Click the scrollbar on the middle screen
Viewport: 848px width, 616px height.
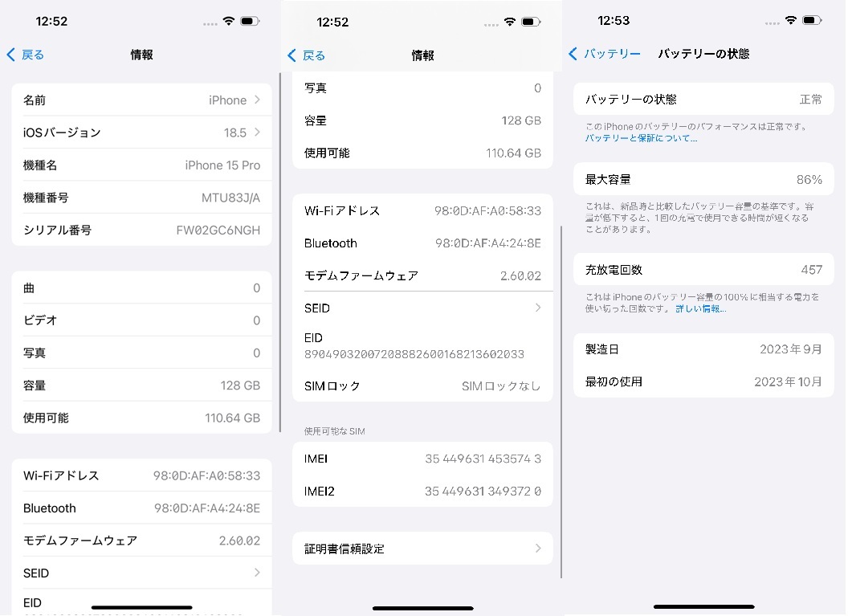[x=561, y=402]
